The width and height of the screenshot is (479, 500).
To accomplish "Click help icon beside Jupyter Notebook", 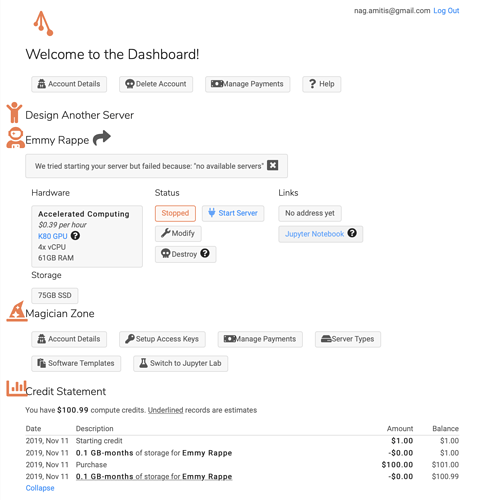I will coord(352,233).
